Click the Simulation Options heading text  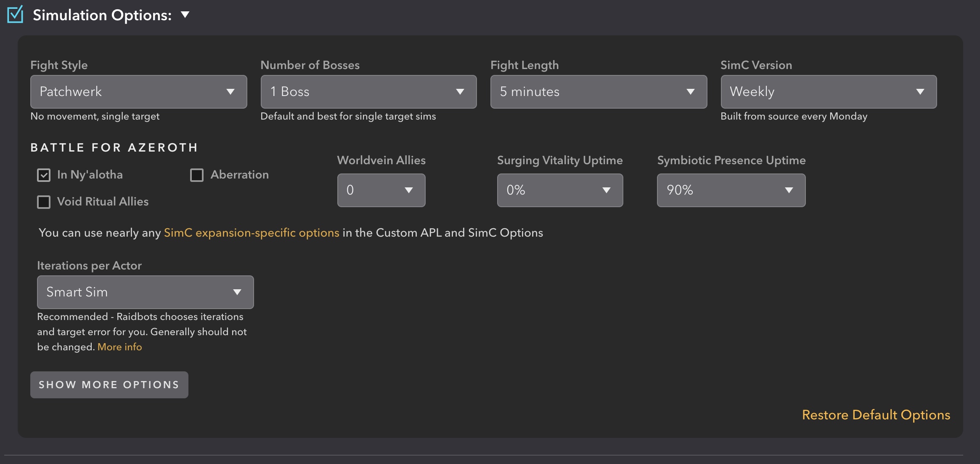pos(102,15)
